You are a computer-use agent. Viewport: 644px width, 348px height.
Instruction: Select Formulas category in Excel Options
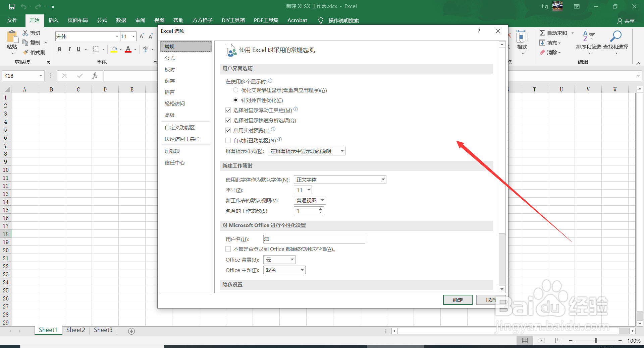coord(186,58)
